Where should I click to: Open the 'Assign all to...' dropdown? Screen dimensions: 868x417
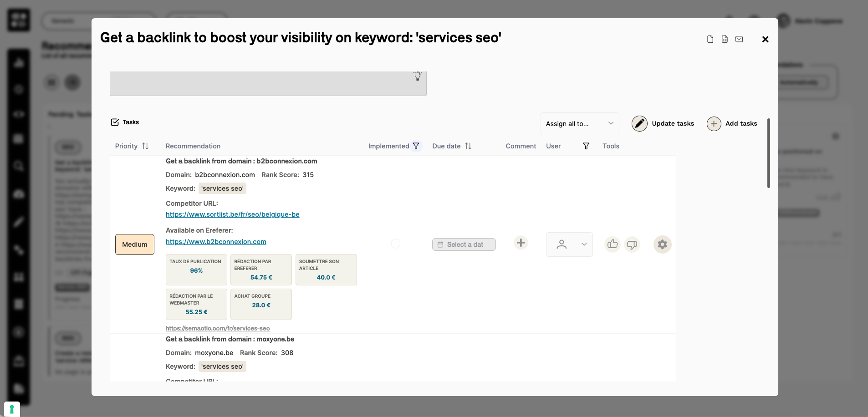coord(579,124)
